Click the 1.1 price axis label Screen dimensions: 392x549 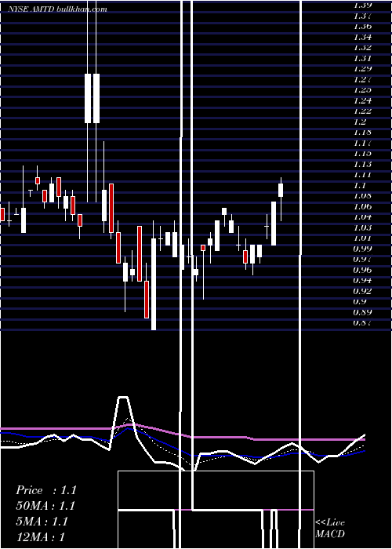(361, 186)
